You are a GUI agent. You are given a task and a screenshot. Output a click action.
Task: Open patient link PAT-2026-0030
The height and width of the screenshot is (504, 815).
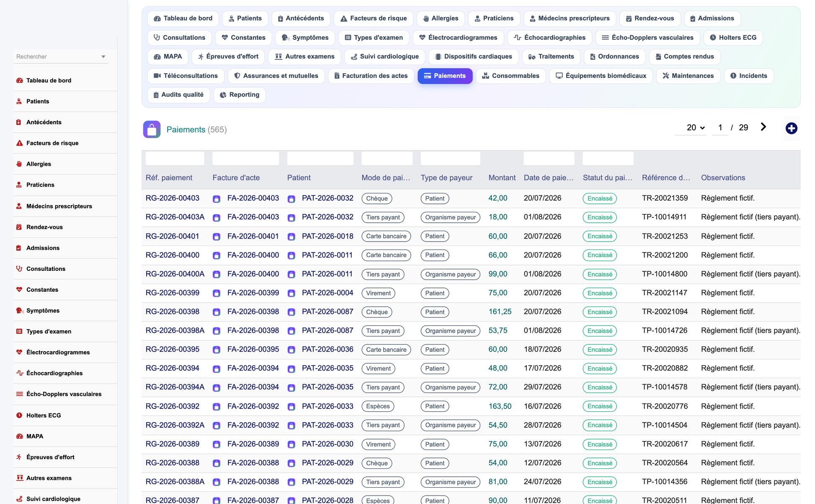click(328, 444)
